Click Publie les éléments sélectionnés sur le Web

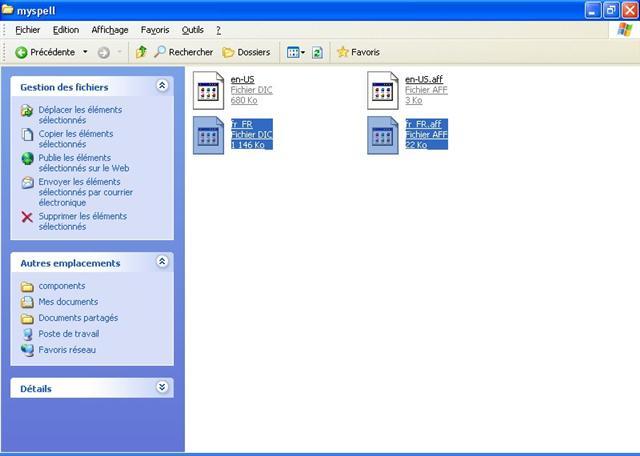click(84, 162)
